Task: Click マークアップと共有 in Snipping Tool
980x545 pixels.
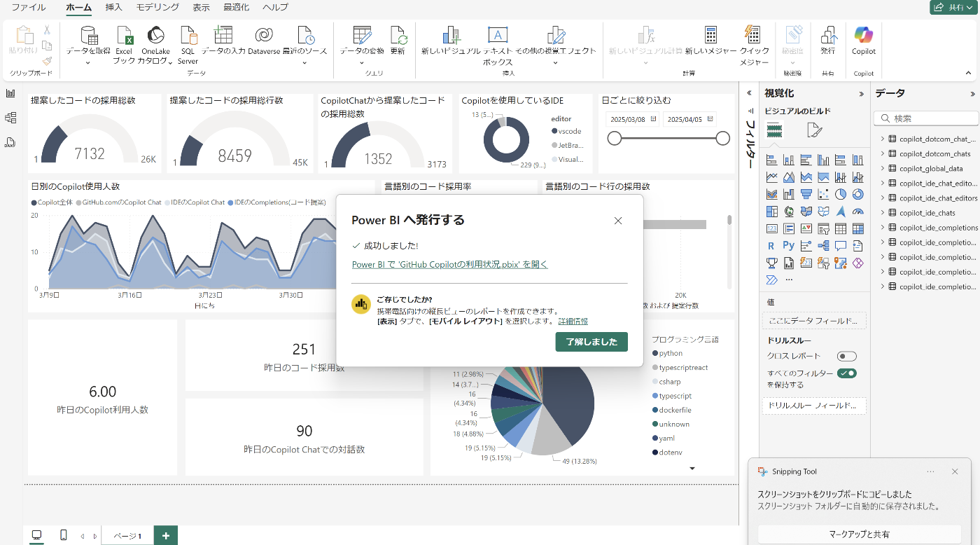Action: pos(859,534)
